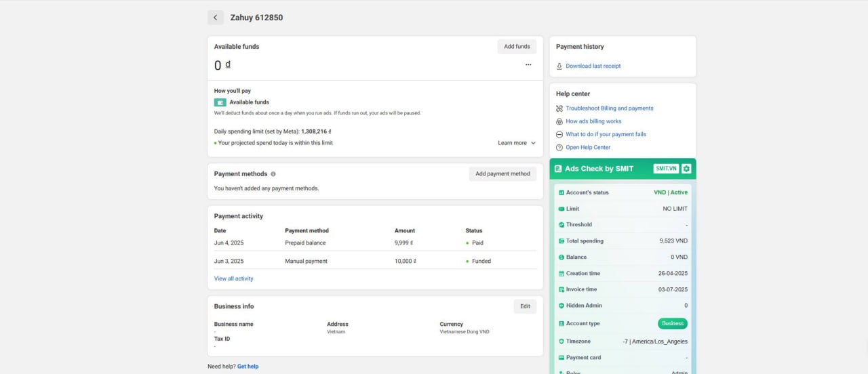The image size is (868, 374).
Task: Click the Open Help Center question icon
Action: (x=559, y=147)
